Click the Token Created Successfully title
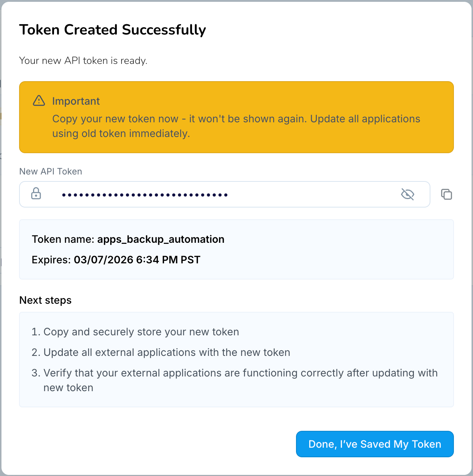The image size is (473, 476). tap(113, 29)
